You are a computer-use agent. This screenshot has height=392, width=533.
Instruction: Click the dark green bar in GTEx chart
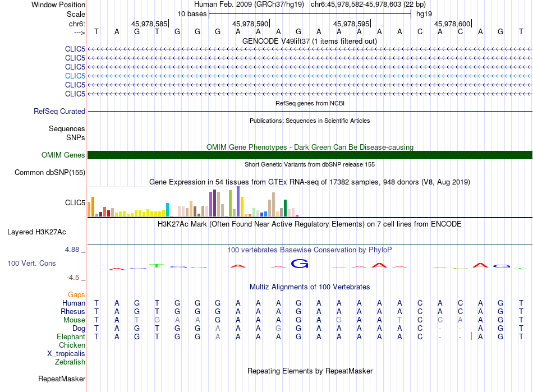(x=285, y=208)
